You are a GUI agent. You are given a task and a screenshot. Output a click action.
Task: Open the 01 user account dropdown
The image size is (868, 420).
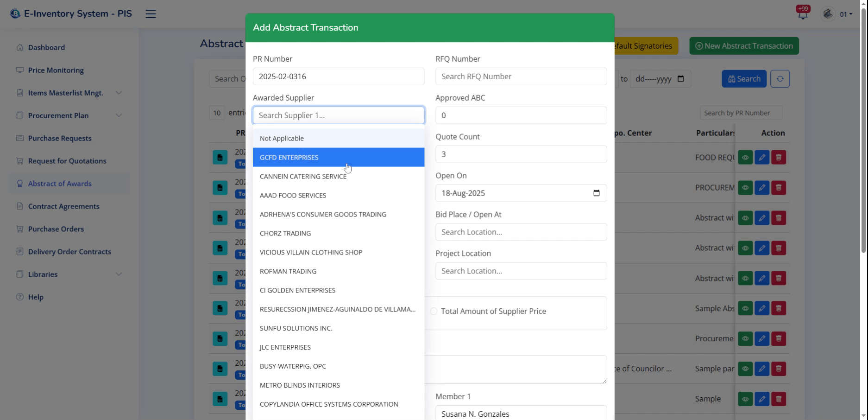pos(846,14)
